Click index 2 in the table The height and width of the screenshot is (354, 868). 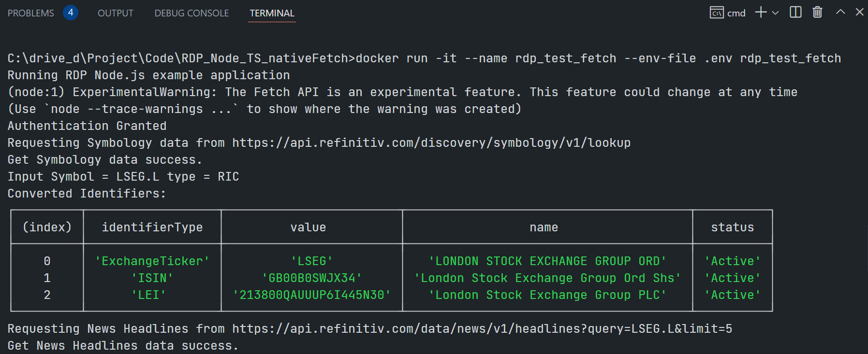47,295
